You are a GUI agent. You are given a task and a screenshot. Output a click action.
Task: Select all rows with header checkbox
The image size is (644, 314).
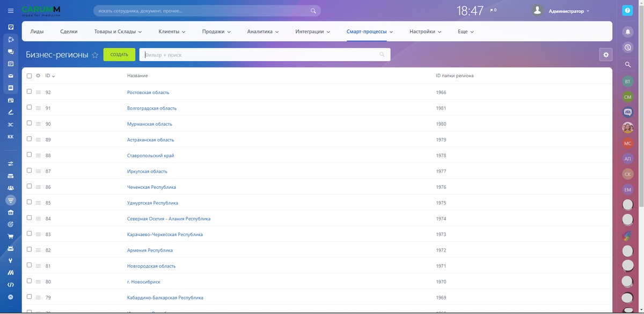(x=29, y=76)
